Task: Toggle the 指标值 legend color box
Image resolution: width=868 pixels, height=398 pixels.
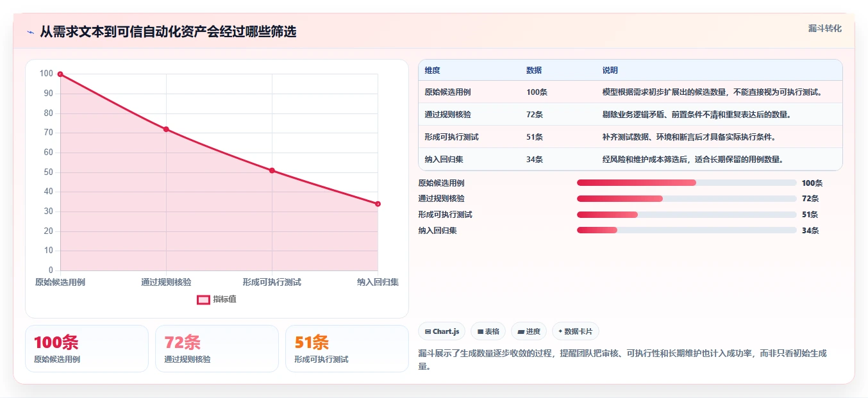Action: point(203,299)
